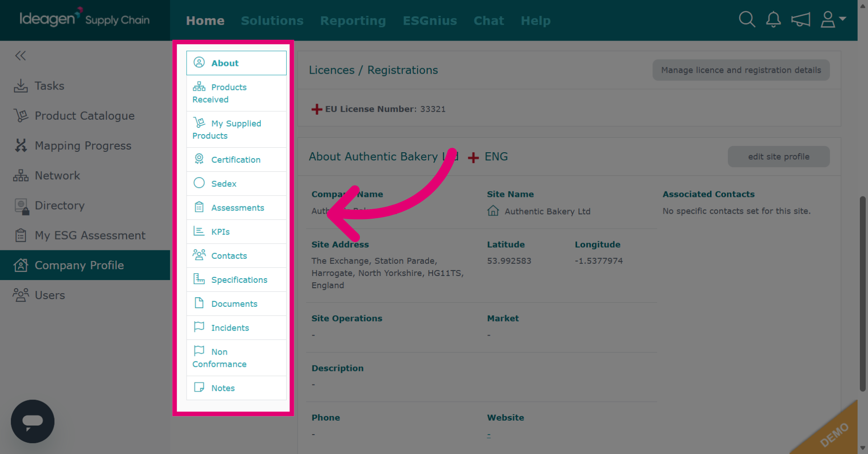The image size is (868, 454).
Task: Open Documents section
Action: pyautogui.click(x=236, y=304)
